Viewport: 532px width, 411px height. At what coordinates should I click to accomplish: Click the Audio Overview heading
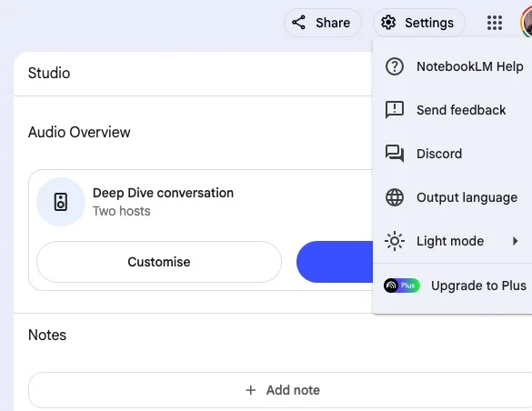[x=79, y=132]
